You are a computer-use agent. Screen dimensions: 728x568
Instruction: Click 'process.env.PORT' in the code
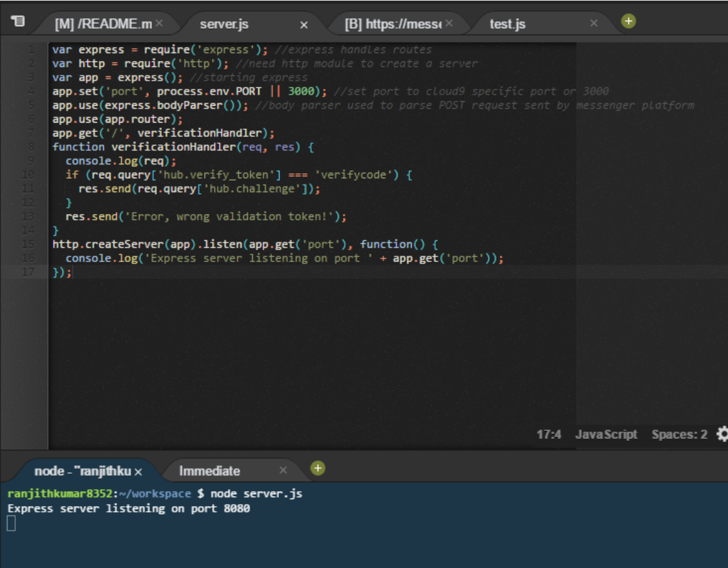tap(209, 91)
